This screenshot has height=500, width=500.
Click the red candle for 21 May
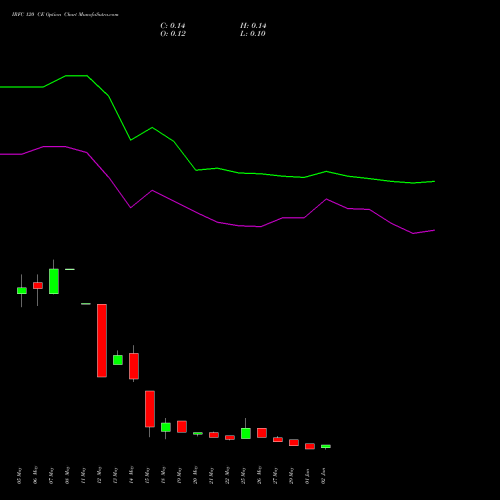click(214, 435)
